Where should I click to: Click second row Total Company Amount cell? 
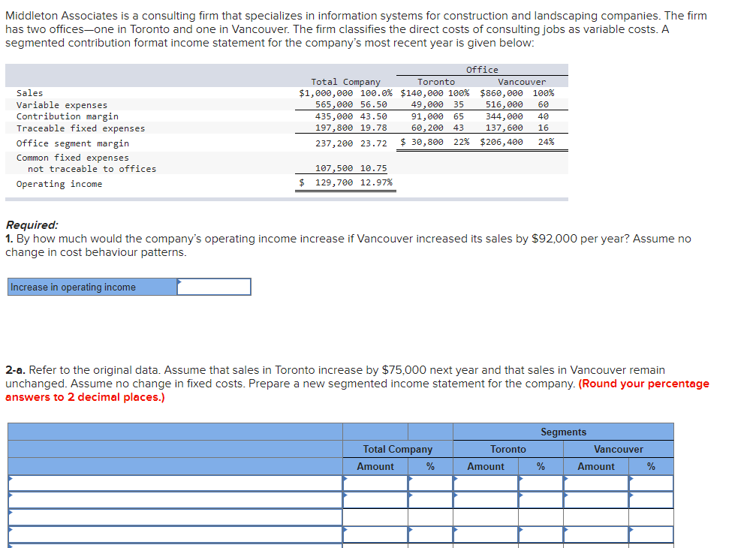(375, 500)
